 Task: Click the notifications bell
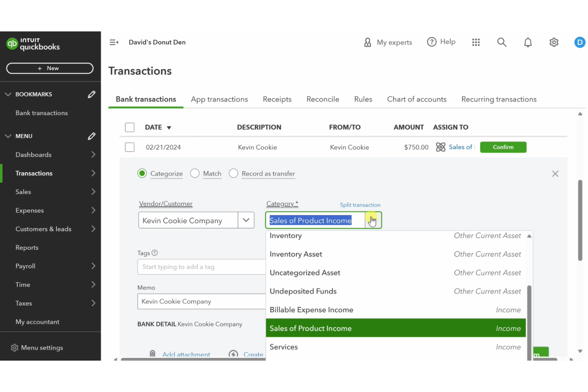pyautogui.click(x=528, y=42)
